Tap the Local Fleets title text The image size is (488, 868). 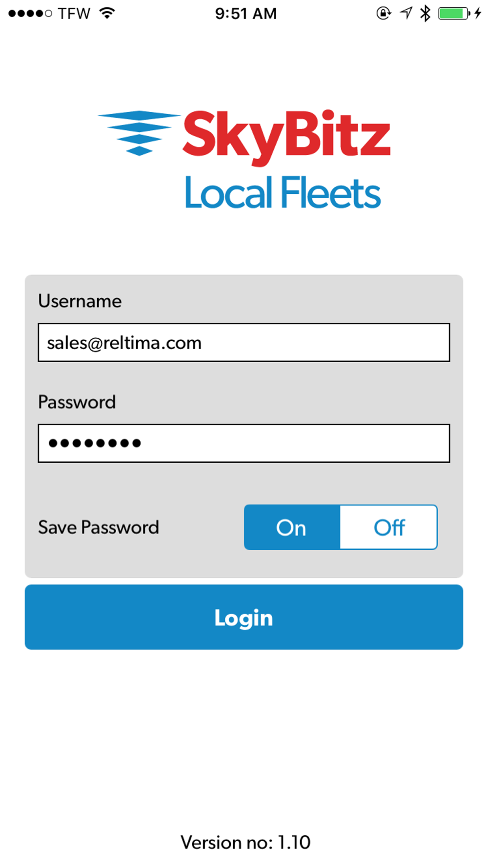click(283, 193)
